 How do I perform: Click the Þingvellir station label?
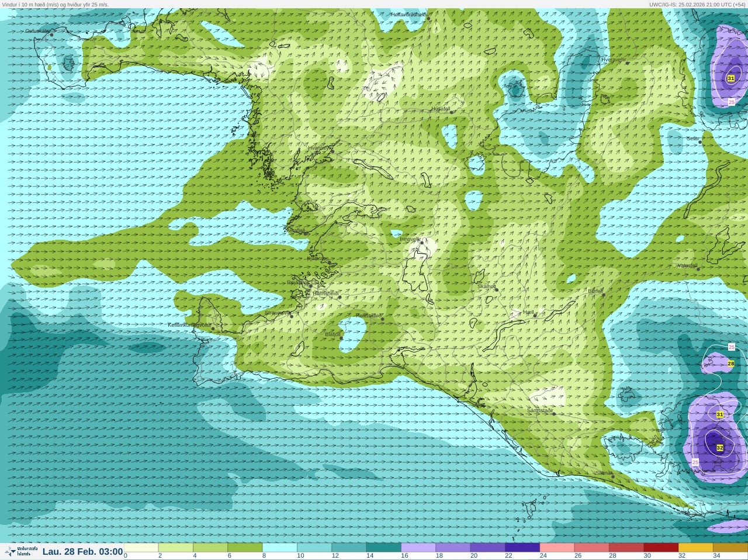coord(410,239)
